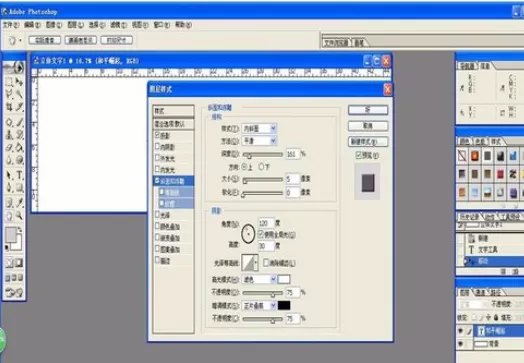Click the 取消 (Cancel) button

[368, 126]
